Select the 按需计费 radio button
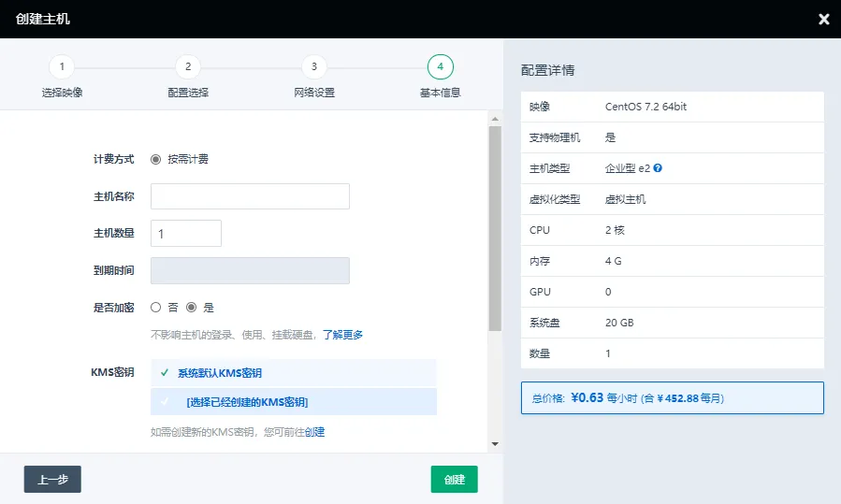Image resolution: width=841 pixels, height=504 pixels. point(155,159)
